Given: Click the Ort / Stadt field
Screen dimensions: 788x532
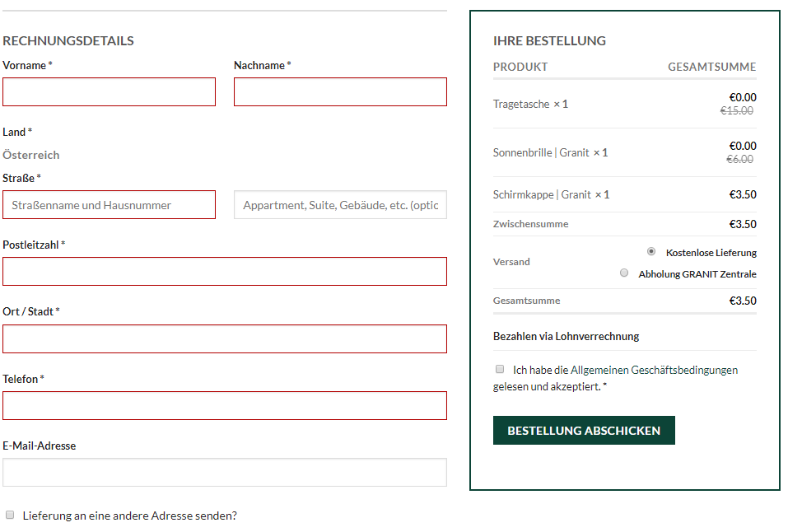Looking at the screenshot, I should [225, 339].
